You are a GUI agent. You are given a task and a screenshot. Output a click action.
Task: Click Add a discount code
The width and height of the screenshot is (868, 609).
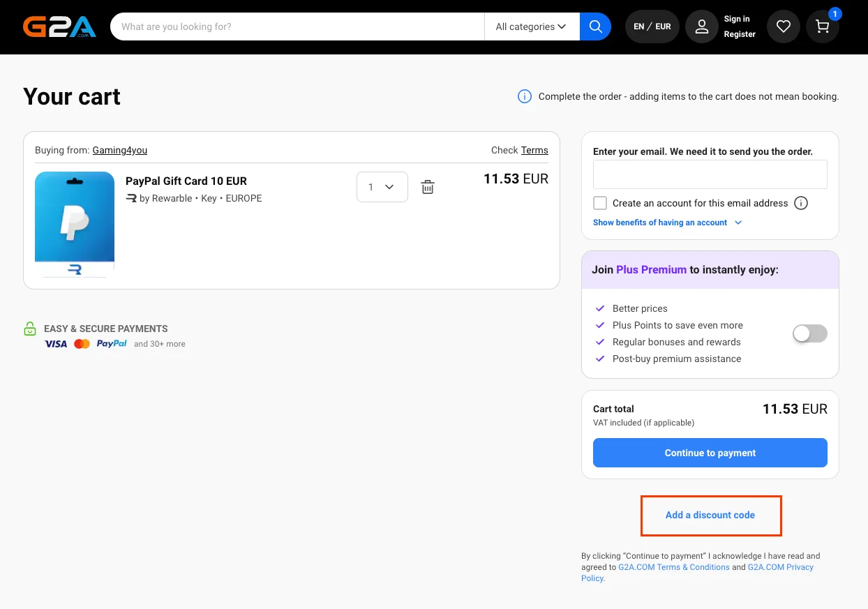click(710, 515)
